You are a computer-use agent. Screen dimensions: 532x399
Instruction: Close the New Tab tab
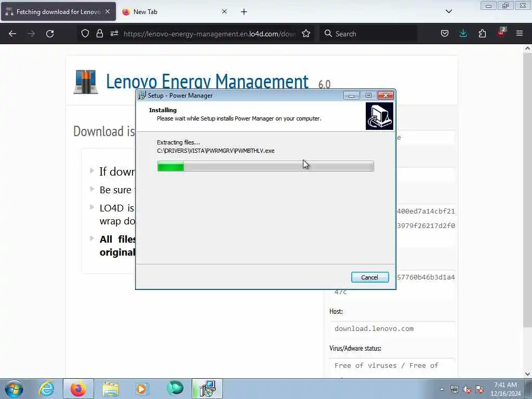tap(224, 11)
